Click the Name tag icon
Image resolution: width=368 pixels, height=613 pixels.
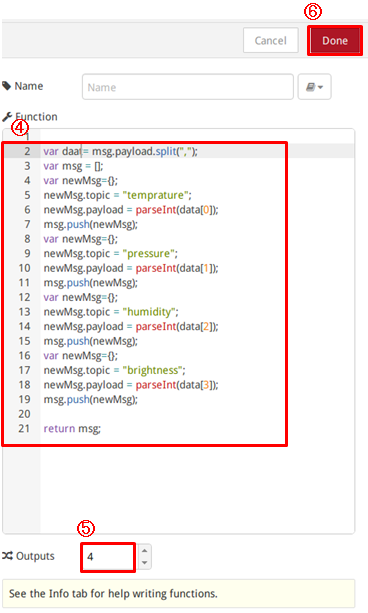tap(6, 86)
